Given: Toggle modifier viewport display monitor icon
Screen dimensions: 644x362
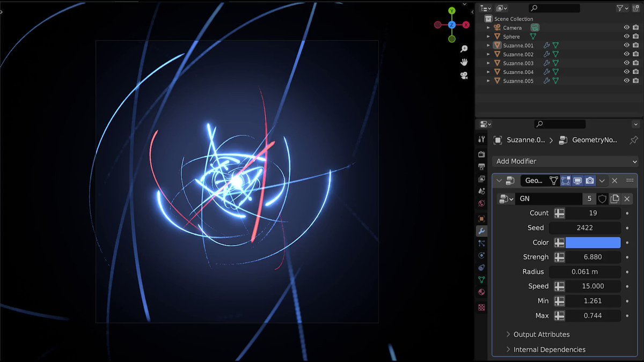Looking at the screenshot, I should [577, 181].
